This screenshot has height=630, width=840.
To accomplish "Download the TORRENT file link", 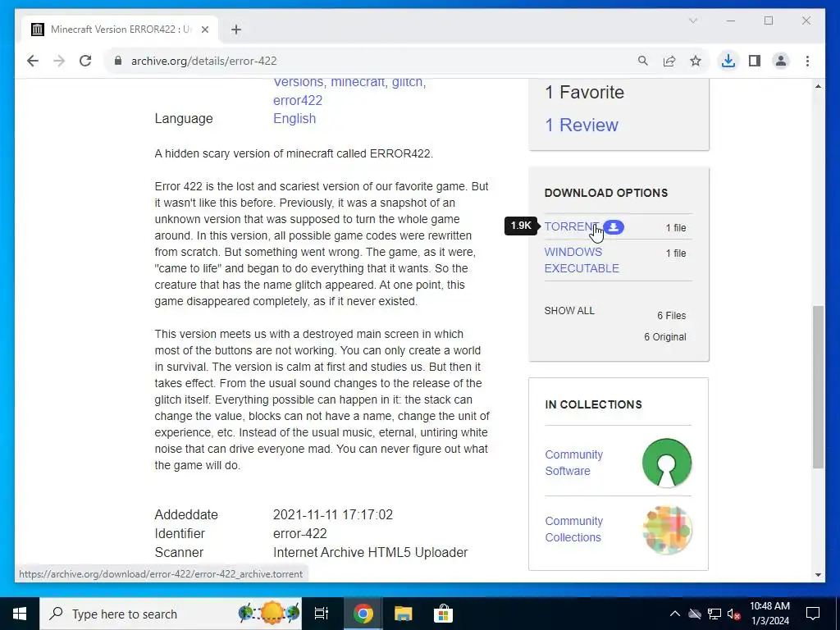I will point(571,226).
